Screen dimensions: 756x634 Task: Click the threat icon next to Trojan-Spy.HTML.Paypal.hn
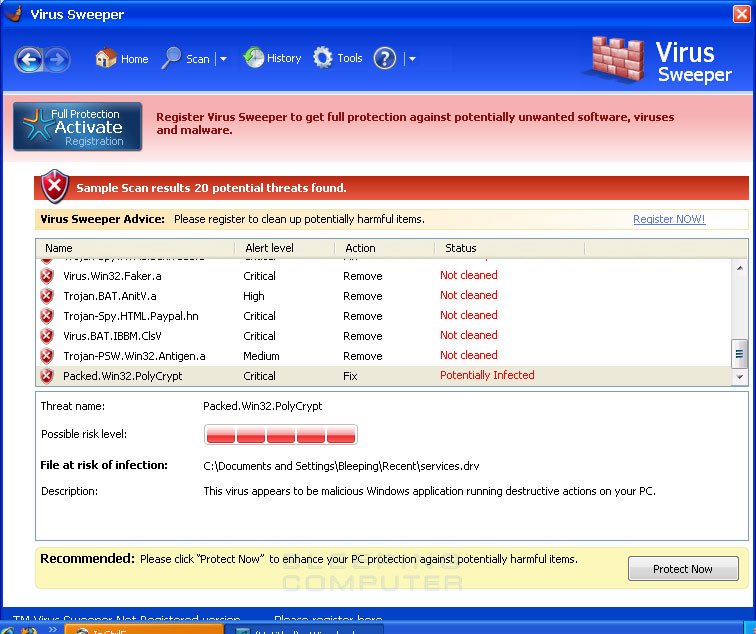pos(47,316)
